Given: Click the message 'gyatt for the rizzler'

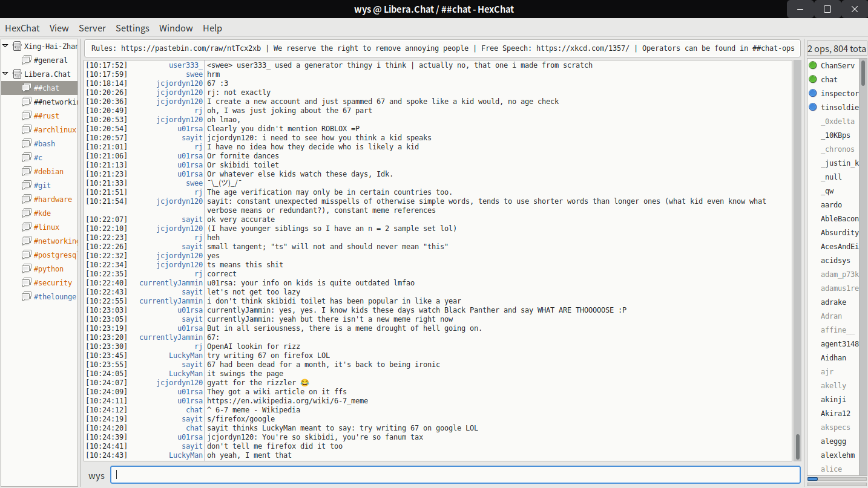Looking at the screenshot, I should pos(258,383).
